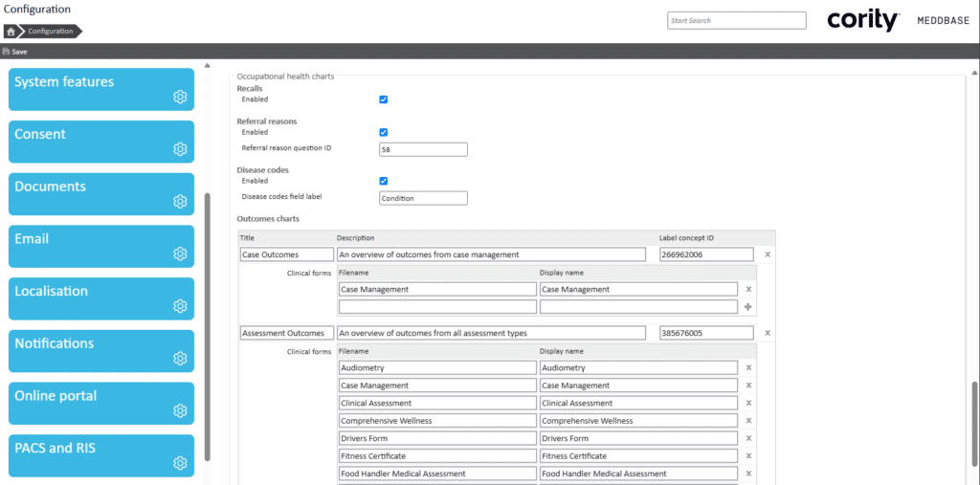
Task: Open Localisation gear settings
Action: tap(180, 305)
